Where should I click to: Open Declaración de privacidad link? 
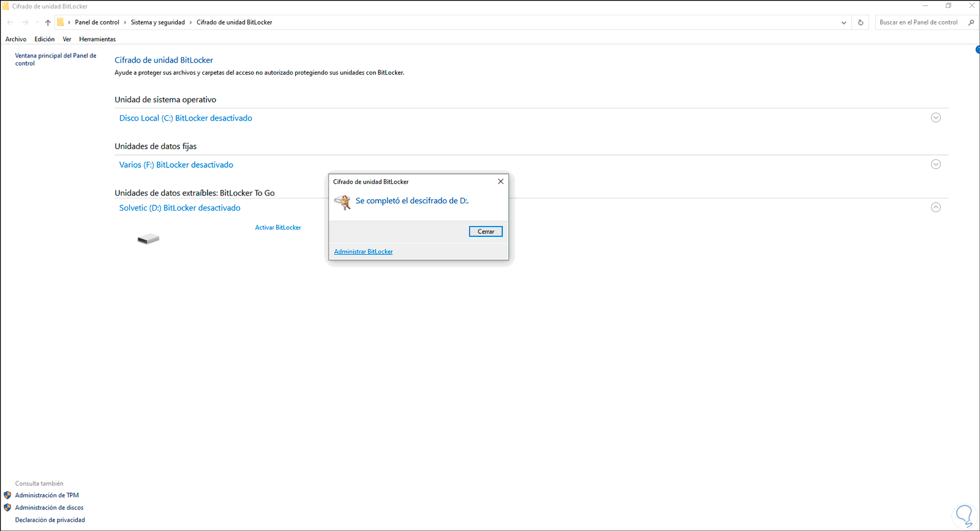tap(50, 520)
